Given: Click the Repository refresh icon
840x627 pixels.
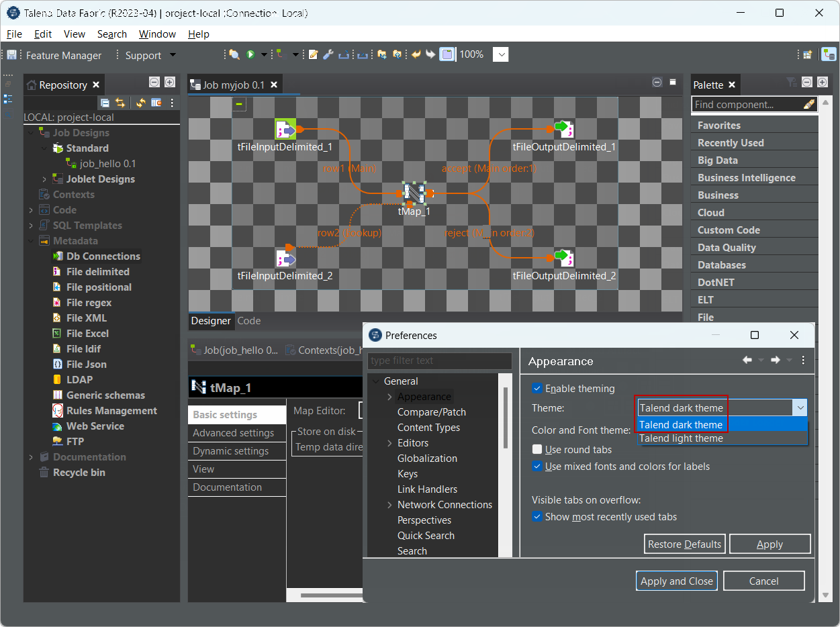Looking at the screenshot, I should tap(141, 103).
